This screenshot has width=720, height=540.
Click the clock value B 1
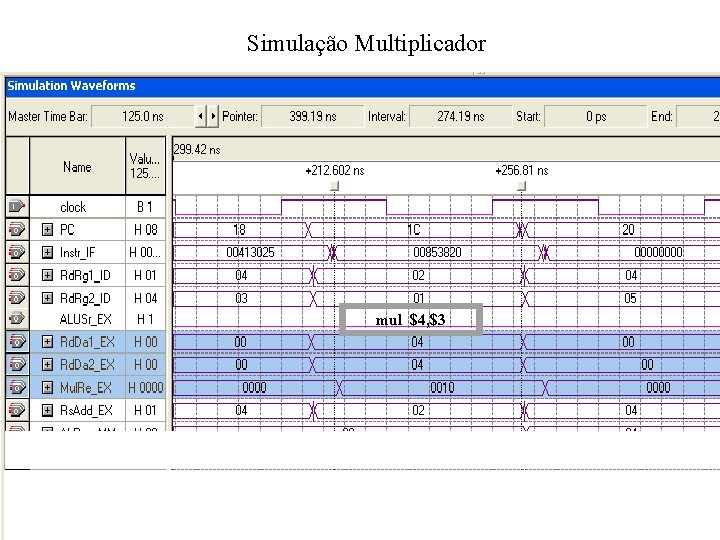pyautogui.click(x=145, y=207)
